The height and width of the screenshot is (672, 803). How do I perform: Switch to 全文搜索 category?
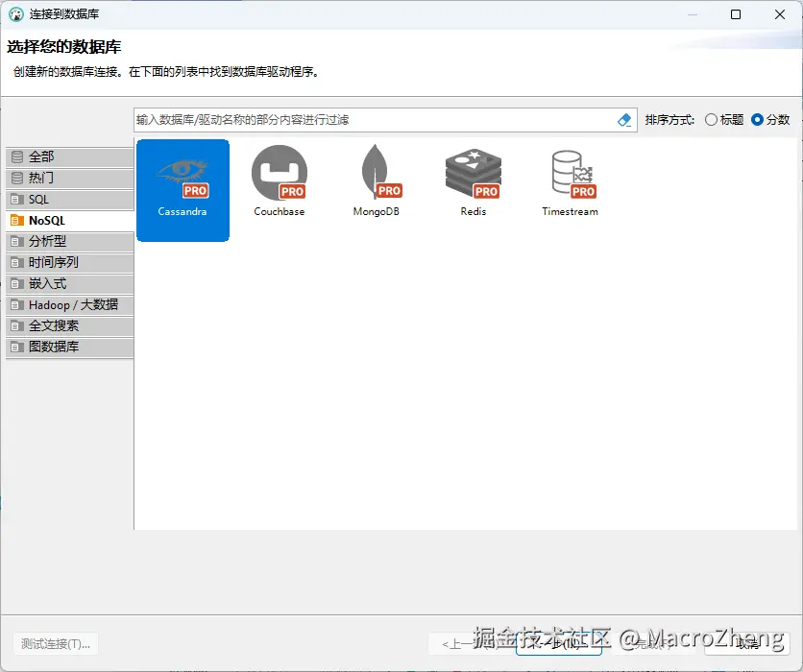(x=70, y=326)
